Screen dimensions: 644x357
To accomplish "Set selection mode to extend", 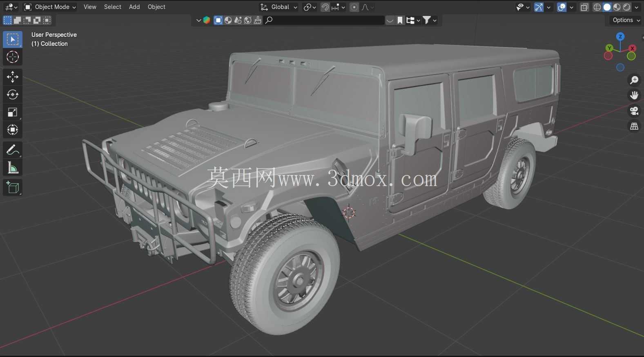I will point(17,20).
